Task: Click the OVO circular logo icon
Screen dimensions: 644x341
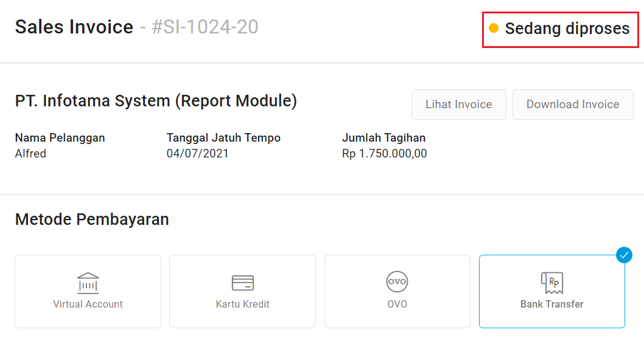Action: point(397,281)
